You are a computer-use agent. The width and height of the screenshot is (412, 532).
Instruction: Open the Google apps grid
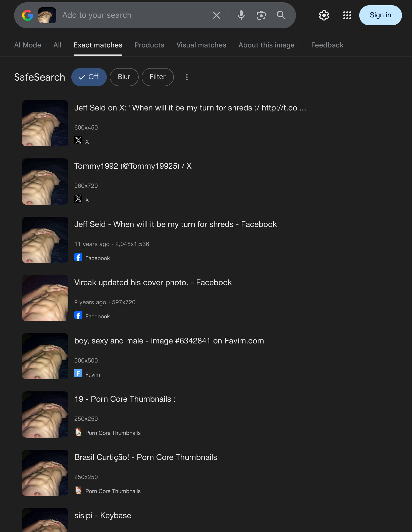point(347,15)
